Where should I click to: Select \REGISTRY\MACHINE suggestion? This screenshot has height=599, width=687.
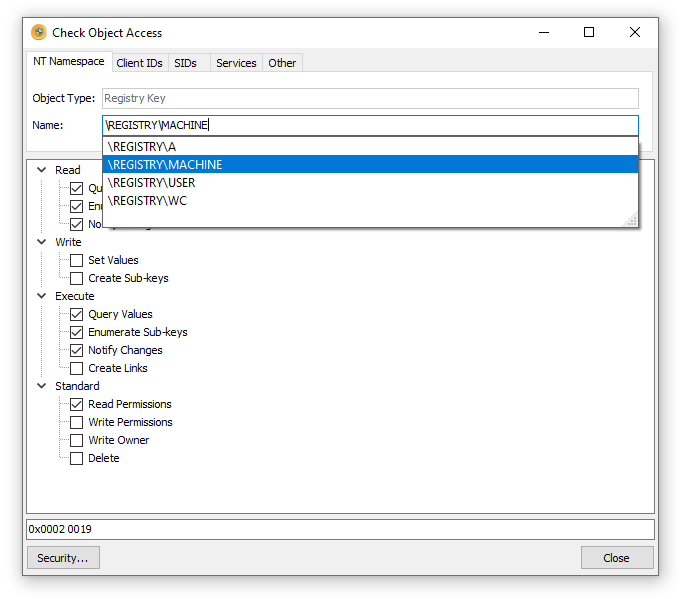click(370, 164)
